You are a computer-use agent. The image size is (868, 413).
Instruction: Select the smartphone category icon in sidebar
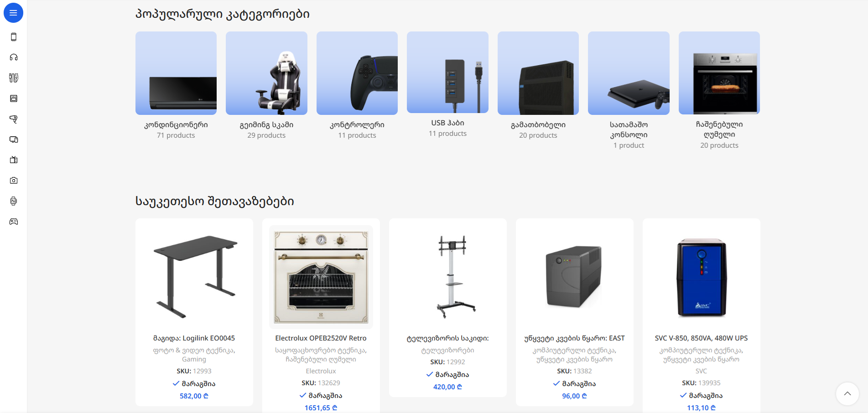click(x=14, y=37)
